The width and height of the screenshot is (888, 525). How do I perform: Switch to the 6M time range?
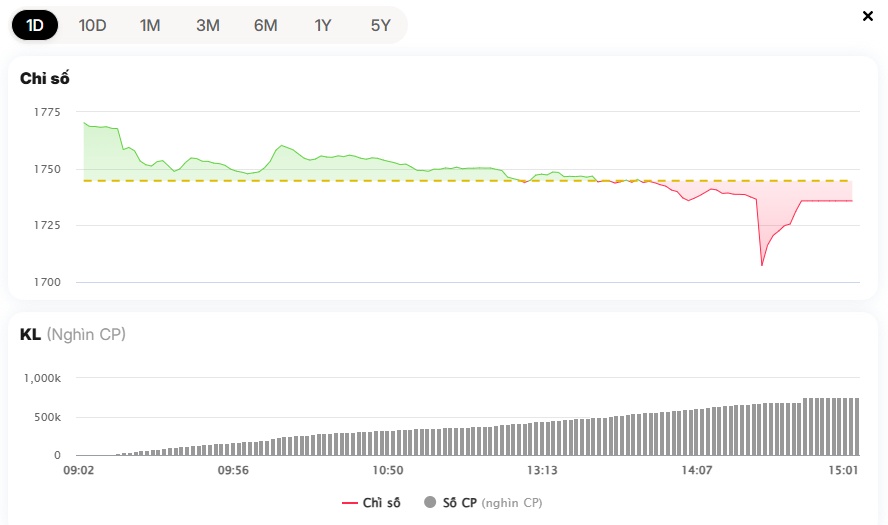tap(266, 25)
